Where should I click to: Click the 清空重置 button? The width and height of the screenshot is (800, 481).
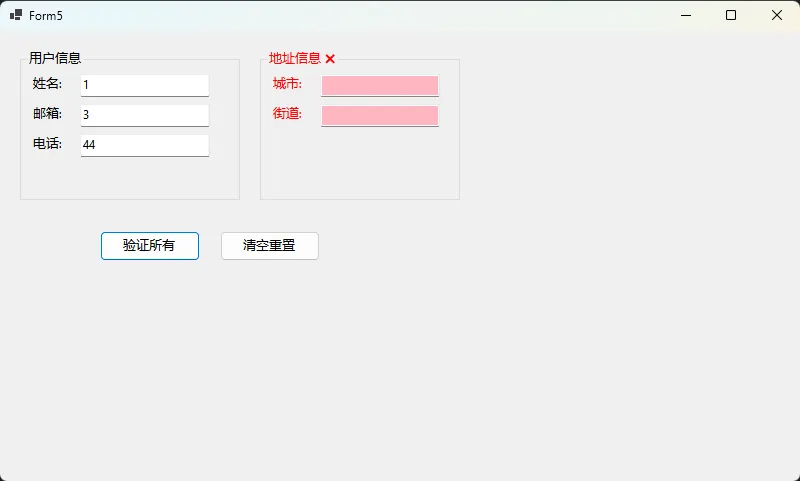pos(269,246)
